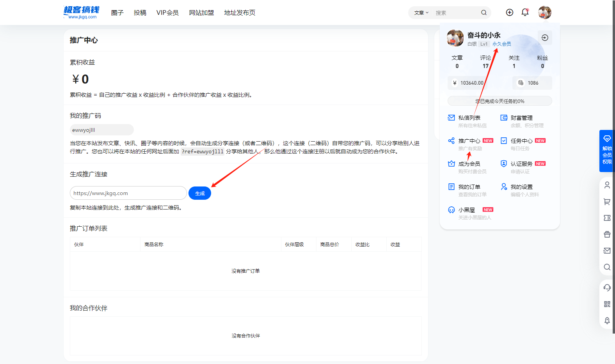The height and width of the screenshot is (364, 615).
Task: Click the coupon ticket icon in right sidebar
Action: pyautogui.click(x=607, y=218)
